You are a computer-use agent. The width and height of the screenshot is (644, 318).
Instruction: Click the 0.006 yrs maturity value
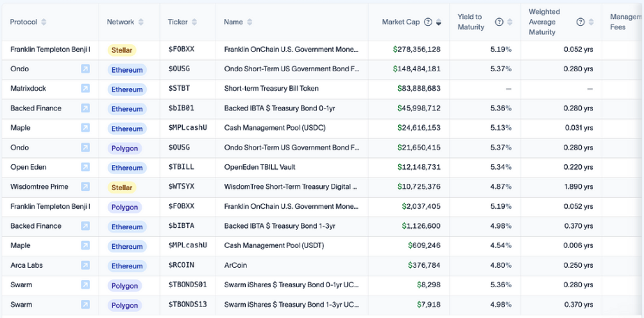click(x=578, y=245)
